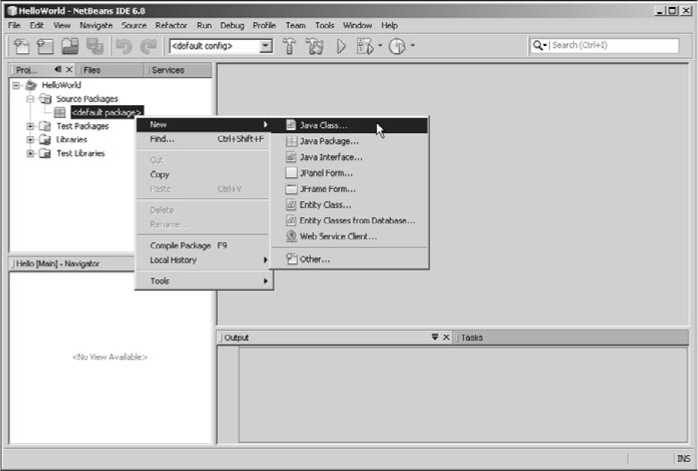Choose Other from the New submenu

(349, 259)
